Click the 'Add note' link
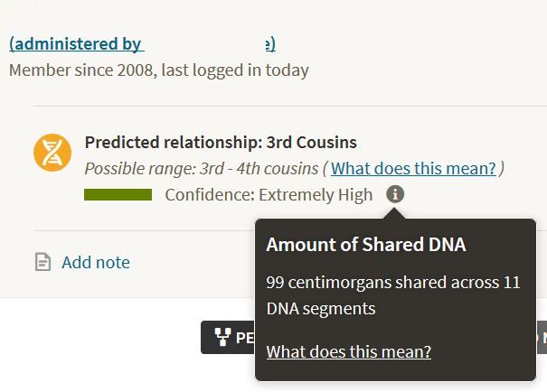Screen dimensions: 547x392 [x=96, y=263]
